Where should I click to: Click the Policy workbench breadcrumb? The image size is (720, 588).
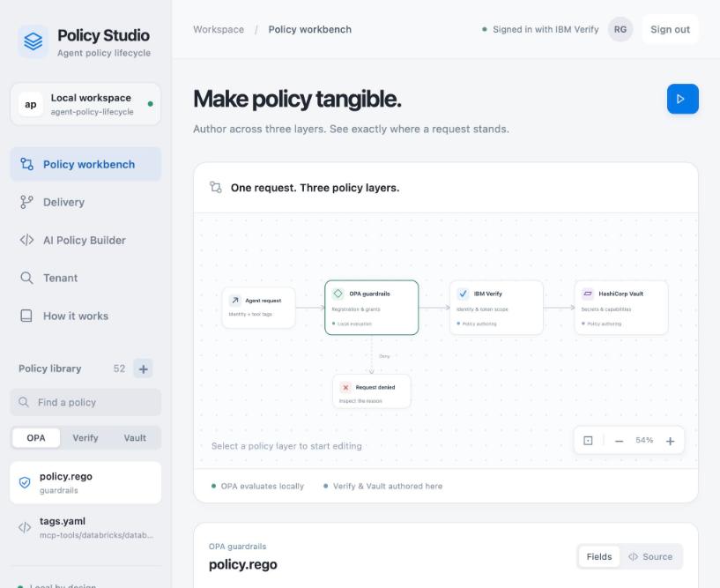[x=310, y=29]
